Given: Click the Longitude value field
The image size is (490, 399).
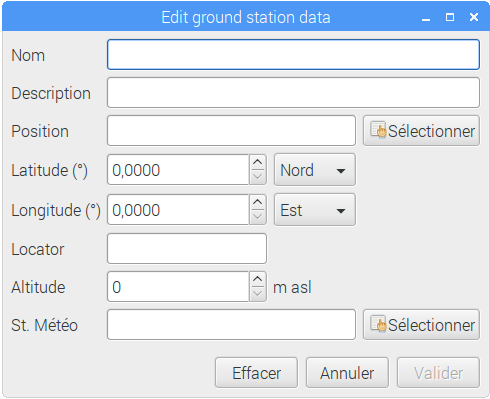Looking at the screenshot, I should pyautogui.click(x=178, y=210).
